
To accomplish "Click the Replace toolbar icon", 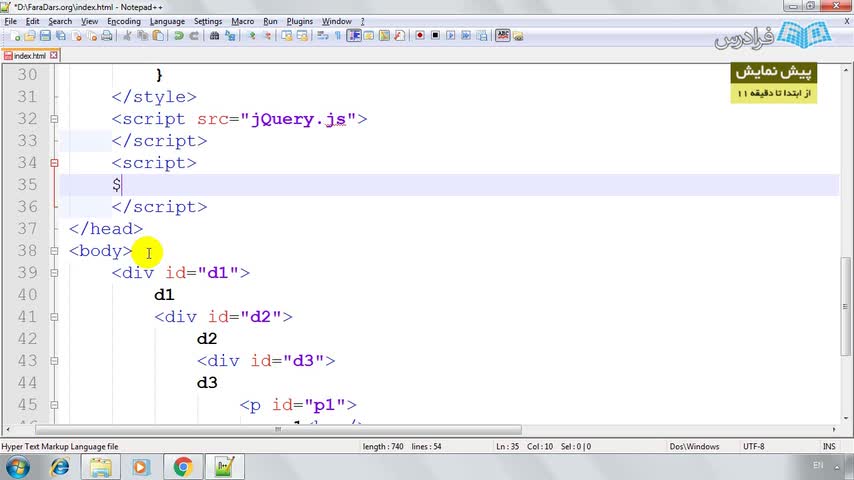I will click(230, 36).
